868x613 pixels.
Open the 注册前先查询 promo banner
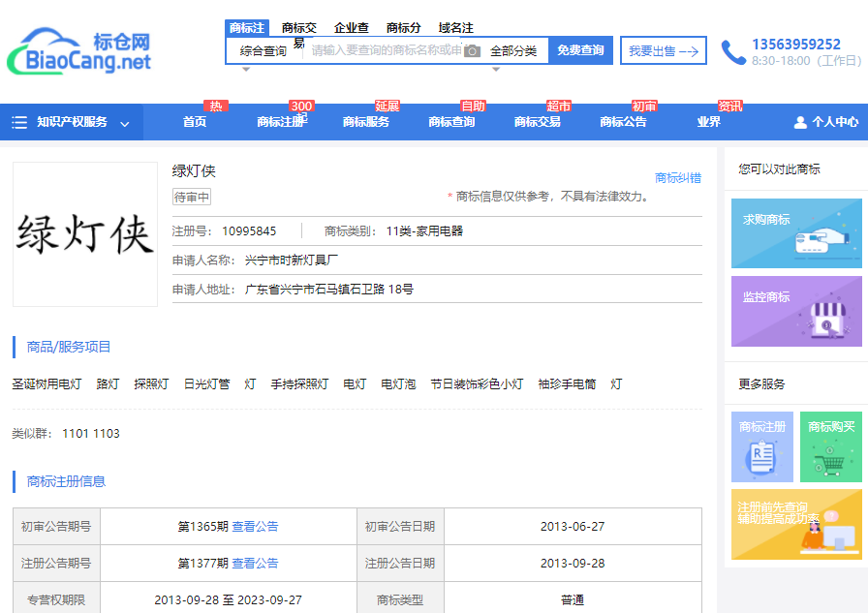tap(796, 524)
